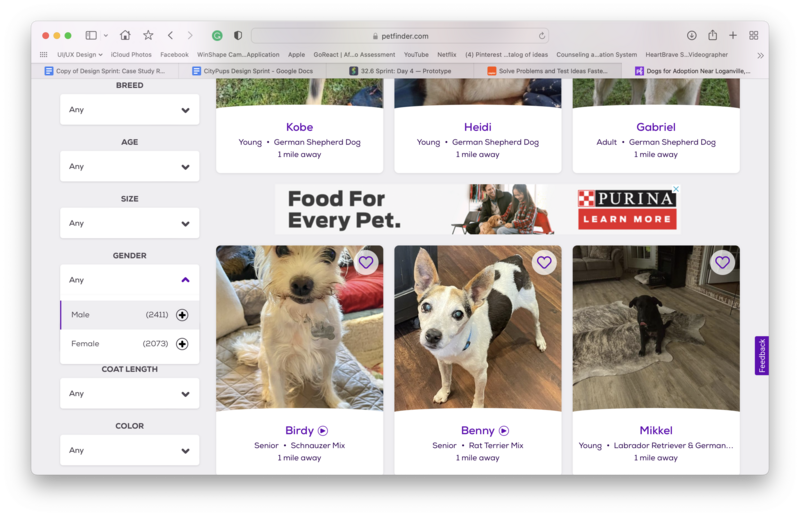Open the HeartBrave Videographer bookmark
Viewport: 800px width, 516px height.
click(687, 55)
